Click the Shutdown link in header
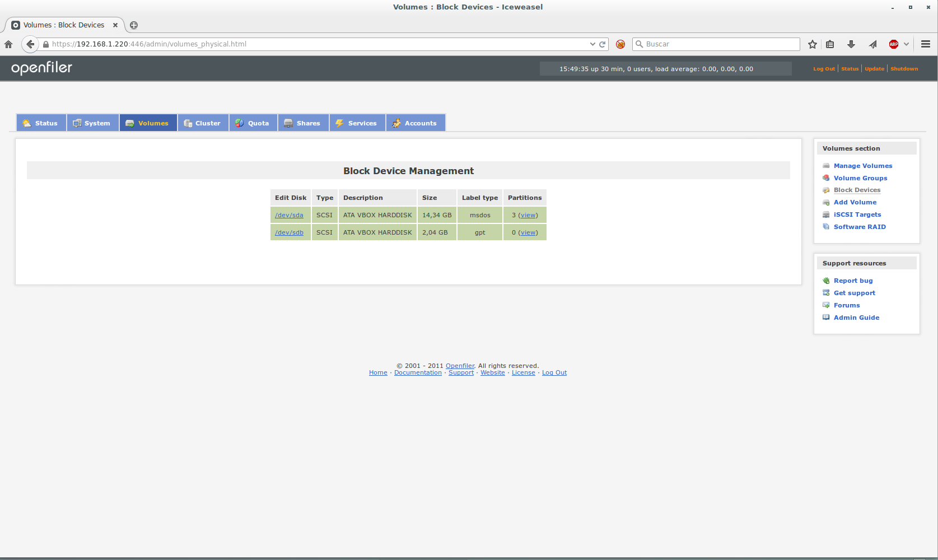 [904, 69]
